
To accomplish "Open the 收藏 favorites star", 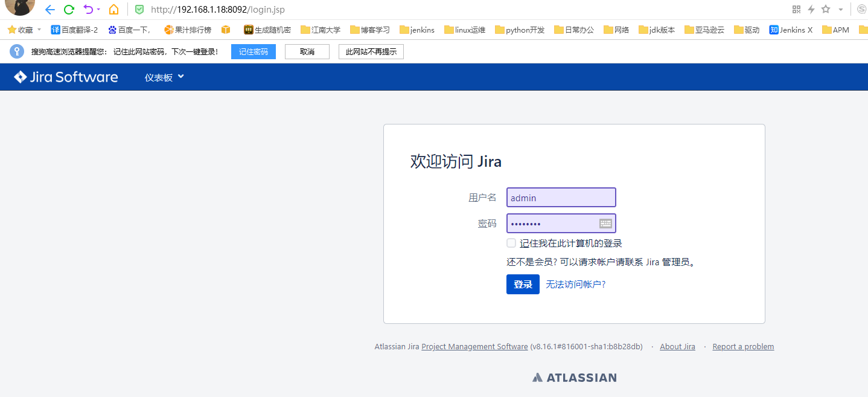I will click(x=11, y=30).
